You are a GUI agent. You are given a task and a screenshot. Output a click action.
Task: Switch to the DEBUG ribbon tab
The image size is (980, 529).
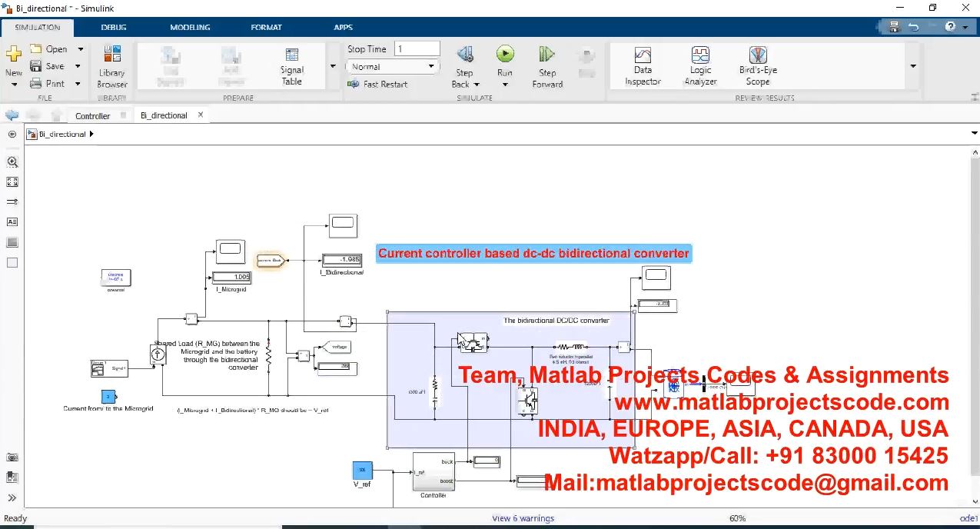114,27
